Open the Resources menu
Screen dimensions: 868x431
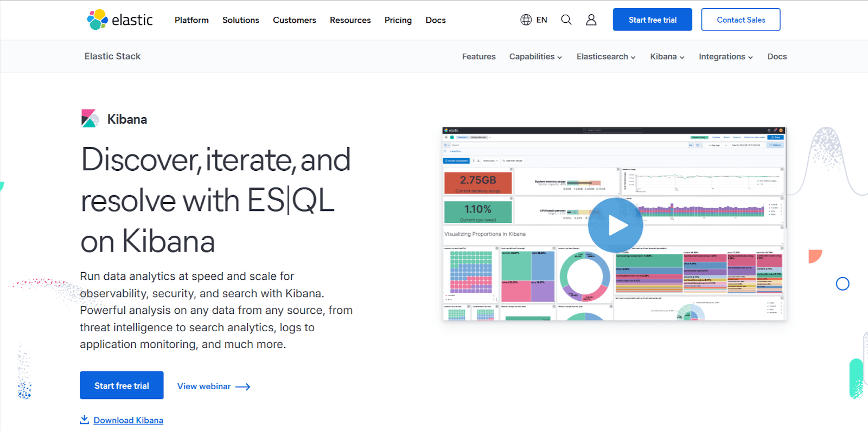click(350, 20)
